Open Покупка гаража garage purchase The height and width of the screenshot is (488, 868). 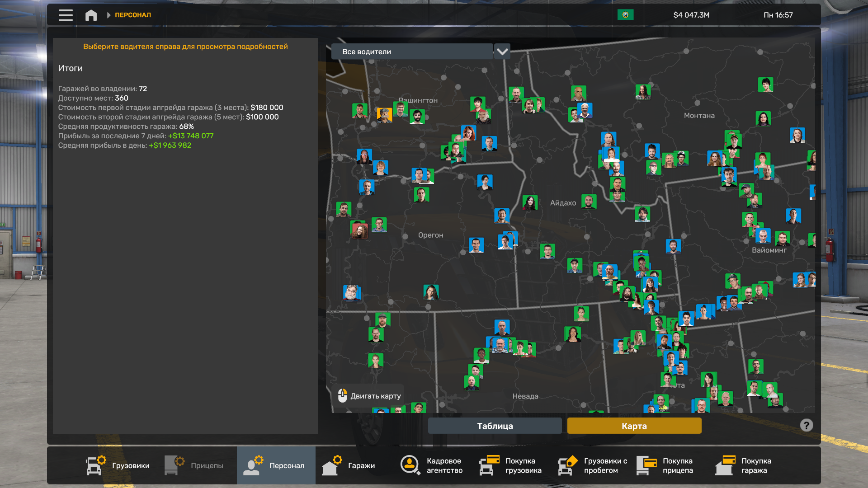pyautogui.click(x=744, y=465)
